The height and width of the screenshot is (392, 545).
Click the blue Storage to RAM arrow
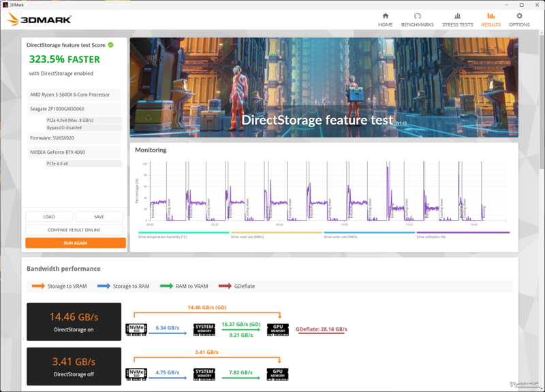click(x=104, y=286)
